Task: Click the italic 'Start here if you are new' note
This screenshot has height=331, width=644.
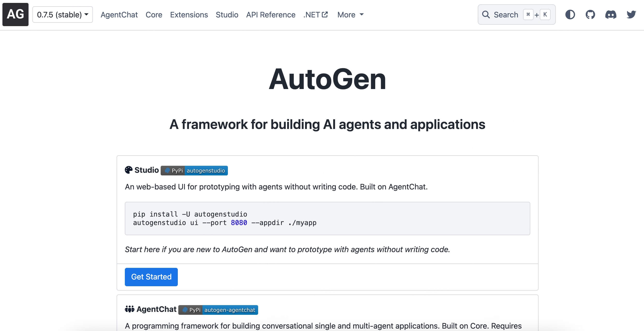Action: [287, 249]
